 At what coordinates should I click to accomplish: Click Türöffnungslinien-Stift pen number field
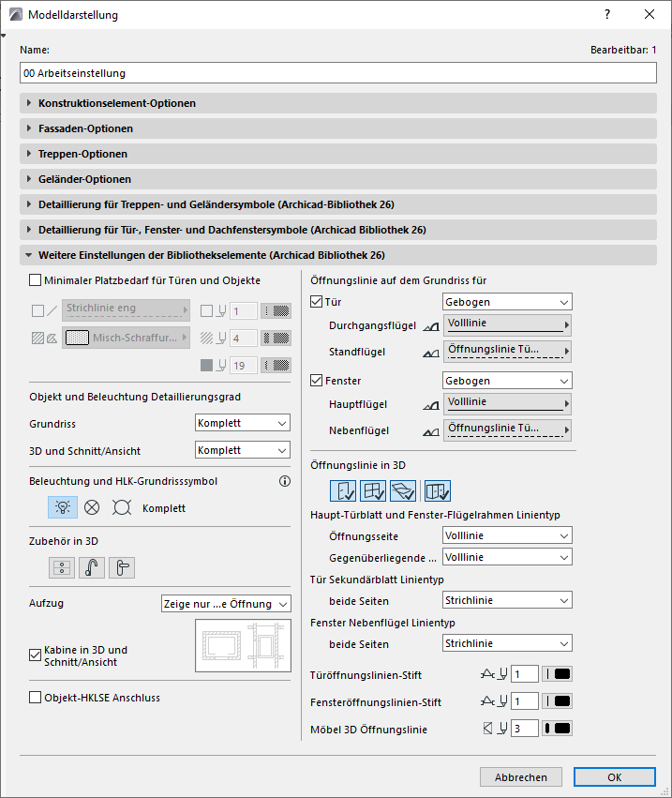click(525, 674)
